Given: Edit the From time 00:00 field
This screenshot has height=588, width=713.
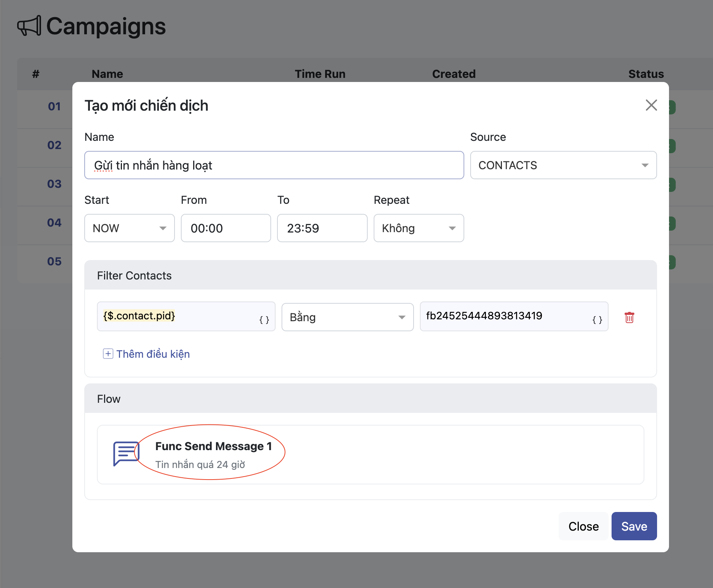Looking at the screenshot, I should tap(226, 228).
